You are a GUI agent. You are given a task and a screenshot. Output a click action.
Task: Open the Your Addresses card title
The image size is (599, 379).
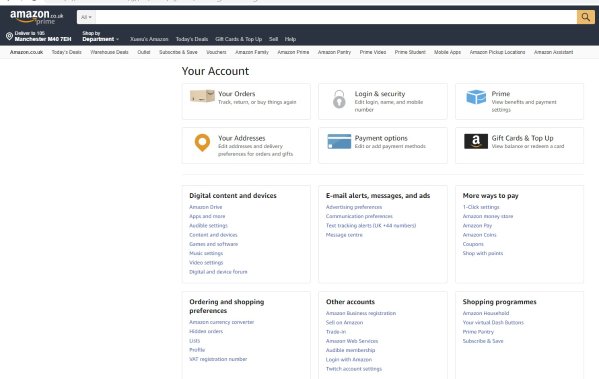tap(241, 138)
